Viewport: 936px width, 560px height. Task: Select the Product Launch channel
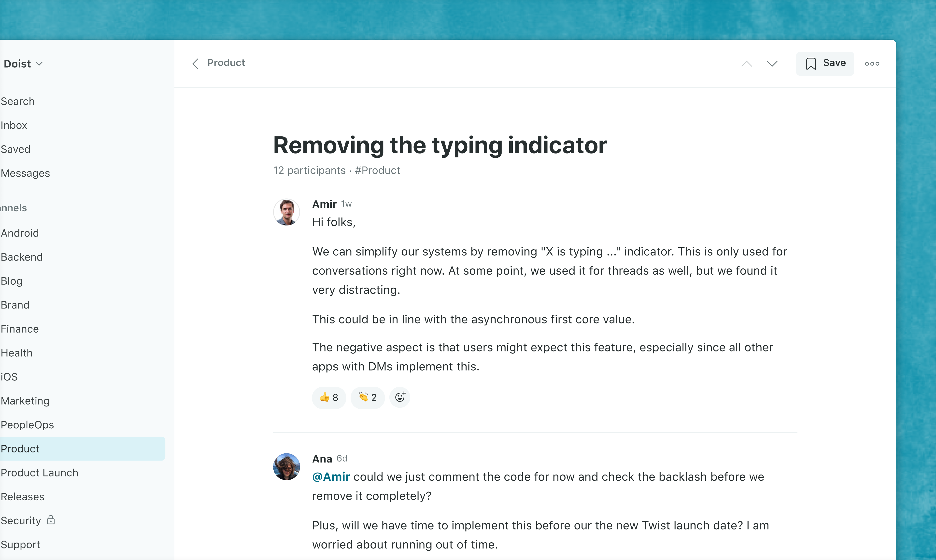click(x=40, y=473)
